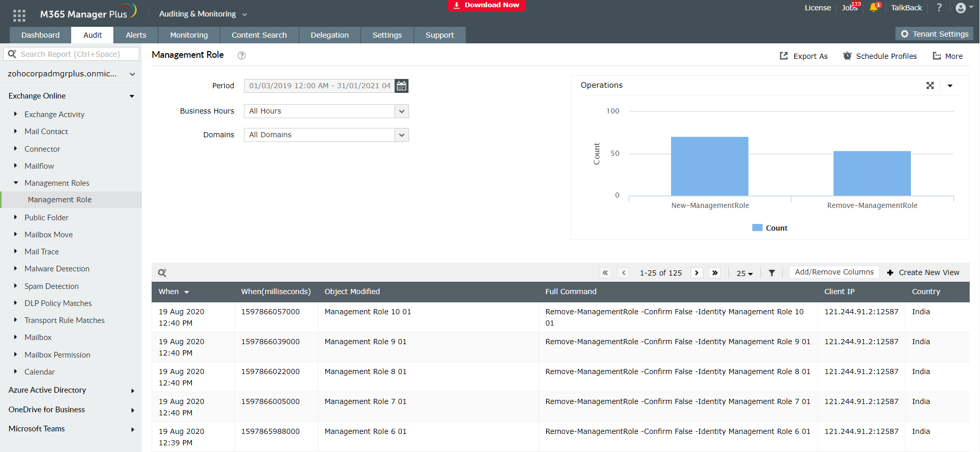Viewport: 980px width, 452px height.
Task: Switch to the Monitoring tab
Action: pyautogui.click(x=189, y=35)
